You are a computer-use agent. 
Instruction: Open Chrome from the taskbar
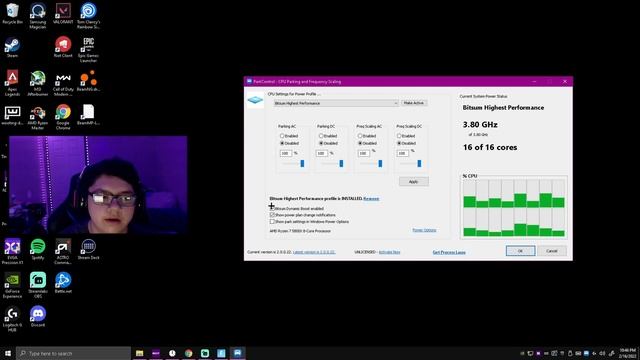point(189,353)
